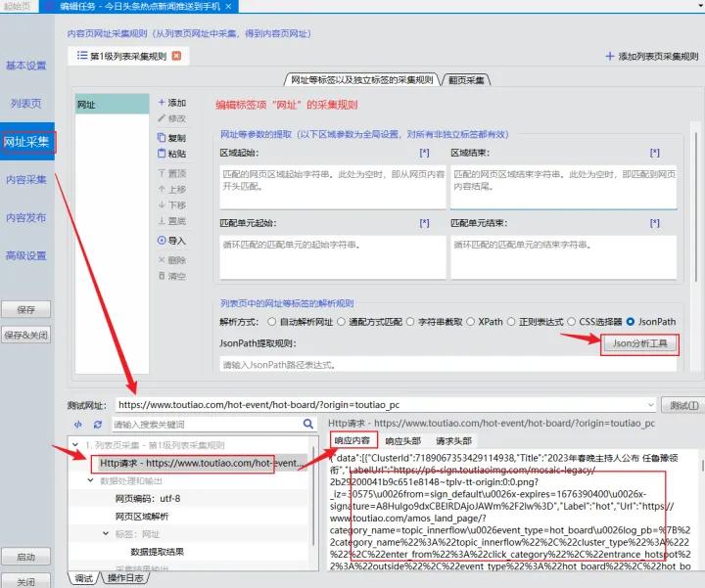Click the 复制 copy icon
705x588 pixels.
tap(162, 137)
